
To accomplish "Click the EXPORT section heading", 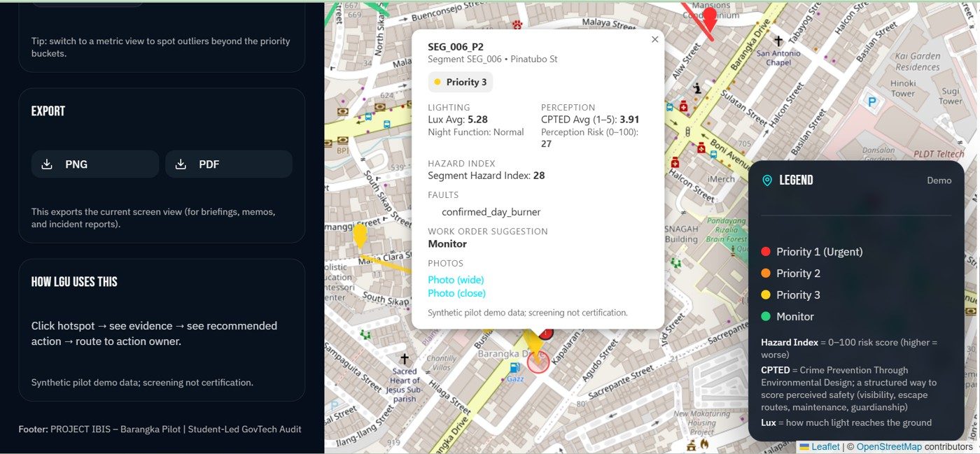I will point(48,111).
